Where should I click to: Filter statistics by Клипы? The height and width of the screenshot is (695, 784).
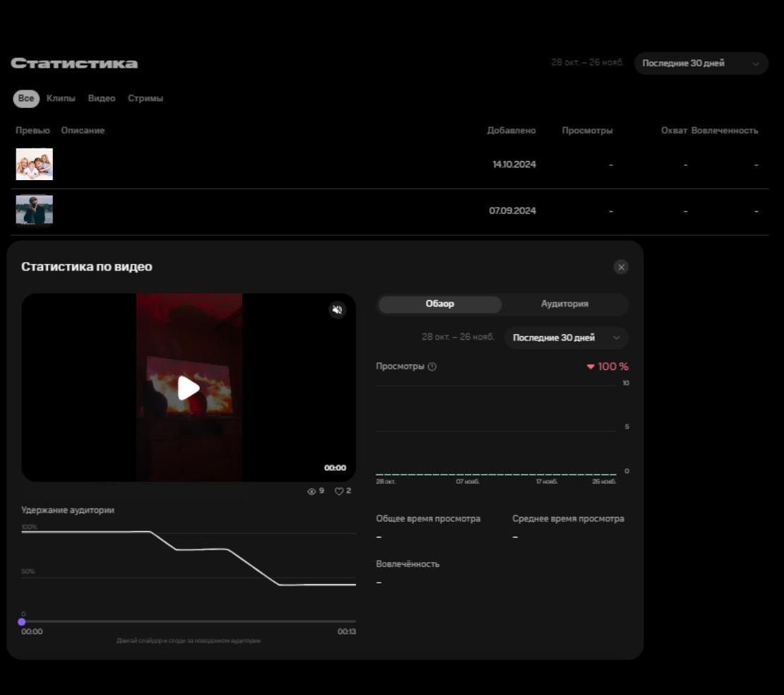pyautogui.click(x=61, y=99)
